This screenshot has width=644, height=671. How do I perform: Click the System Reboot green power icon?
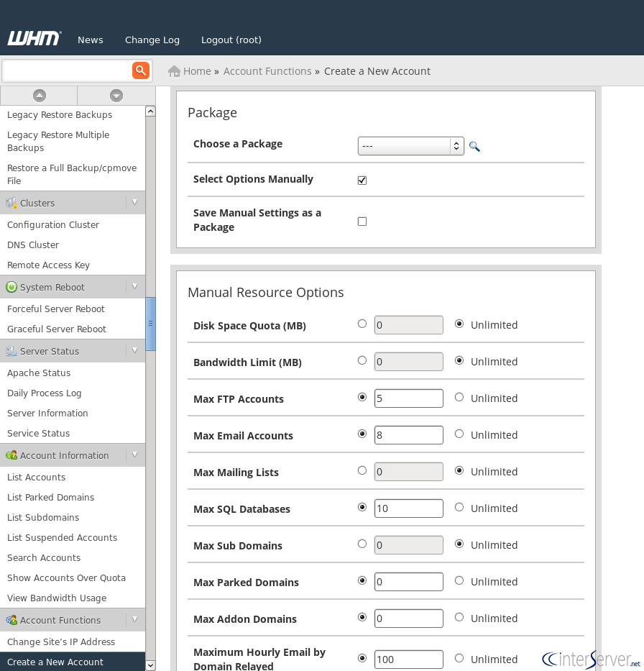click(11, 287)
